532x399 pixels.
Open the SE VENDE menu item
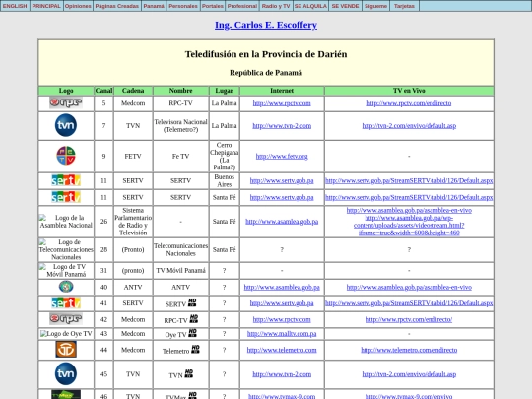pyautogui.click(x=345, y=6)
